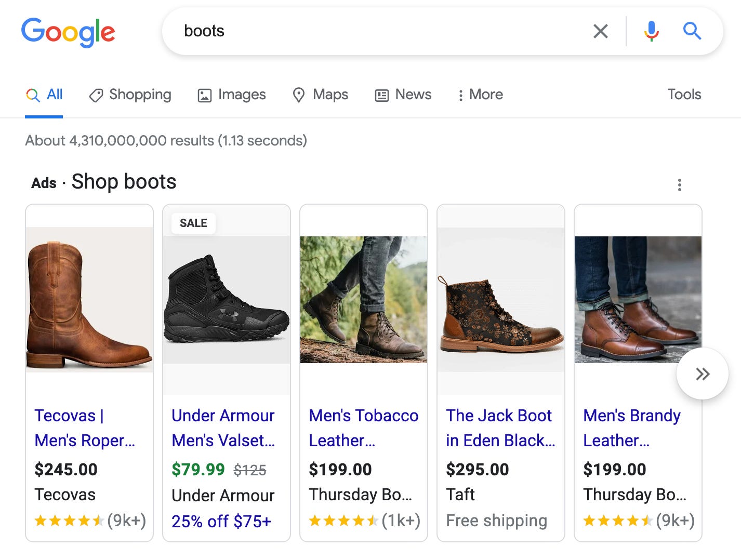Switch to the Images tab
Screen dimensions: 741x560
click(x=232, y=95)
